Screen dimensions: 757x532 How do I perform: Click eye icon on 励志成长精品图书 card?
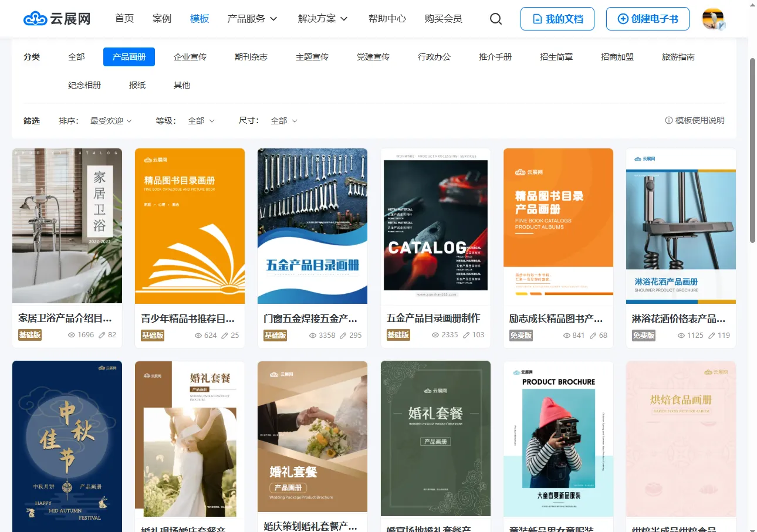[567, 336]
